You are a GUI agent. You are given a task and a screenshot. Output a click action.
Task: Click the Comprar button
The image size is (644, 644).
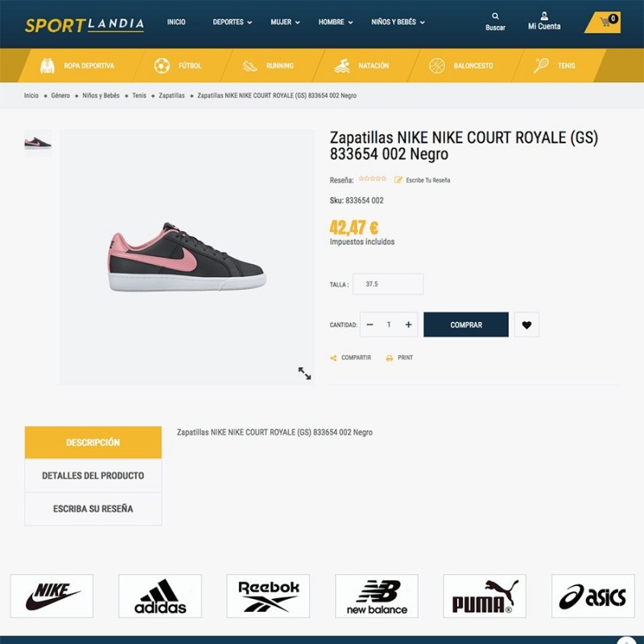(466, 325)
